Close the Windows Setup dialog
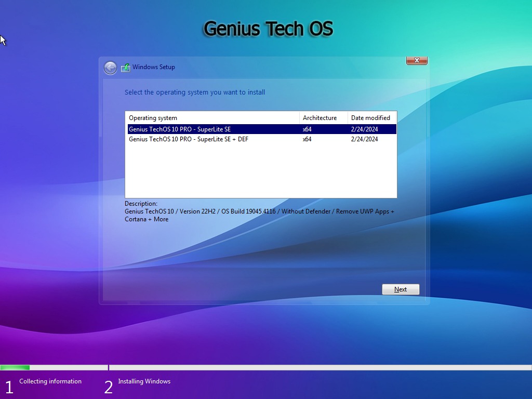 point(417,60)
